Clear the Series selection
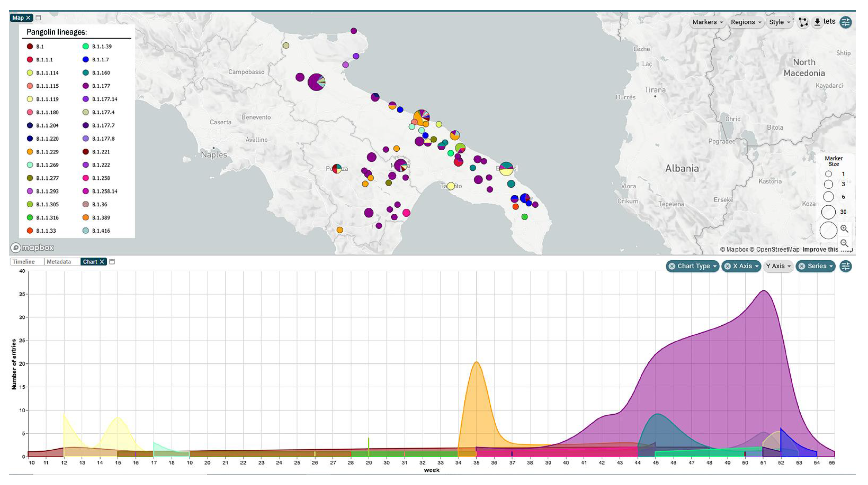 [x=802, y=266]
